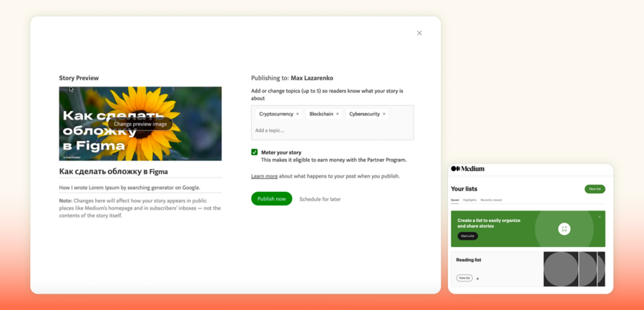
Task: Close the publish dialog with the X icon
Action: tap(419, 33)
